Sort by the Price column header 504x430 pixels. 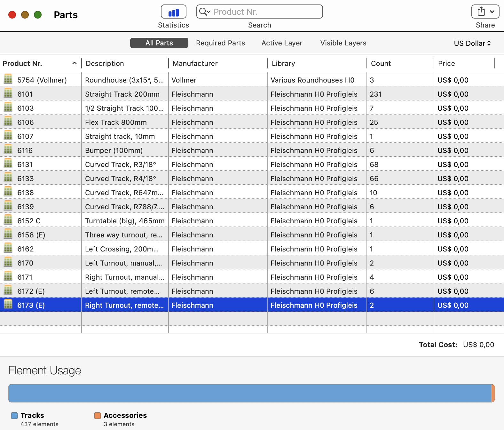(x=464, y=63)
